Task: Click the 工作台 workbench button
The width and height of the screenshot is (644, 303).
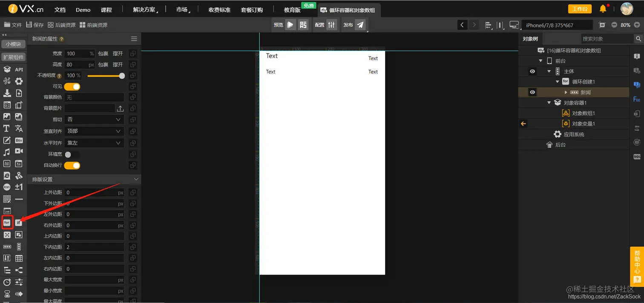Action: point(580,9)
